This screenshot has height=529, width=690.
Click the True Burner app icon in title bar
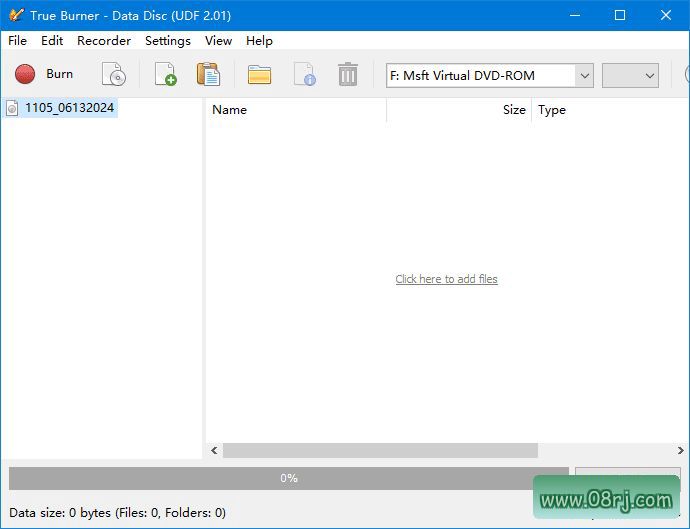(16, 15)
